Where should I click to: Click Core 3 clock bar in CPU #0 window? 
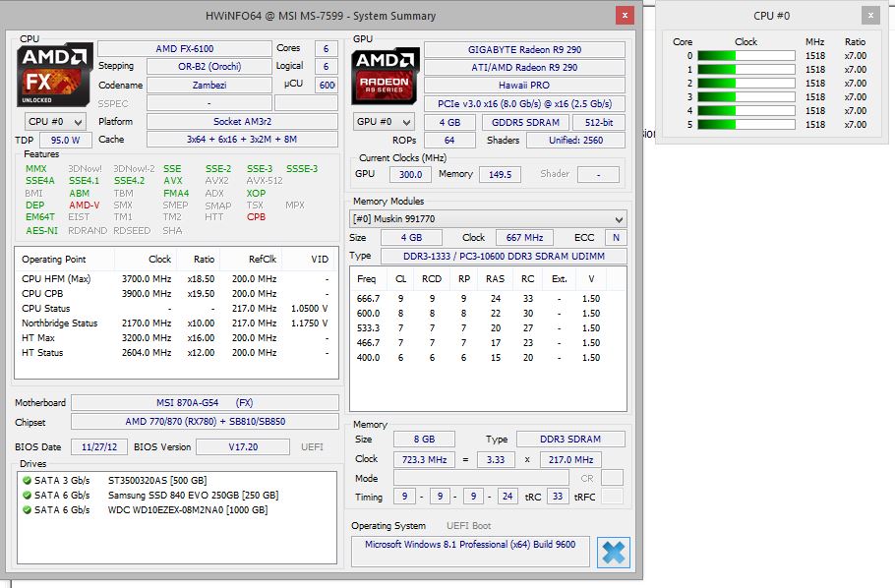coord(746,96)
